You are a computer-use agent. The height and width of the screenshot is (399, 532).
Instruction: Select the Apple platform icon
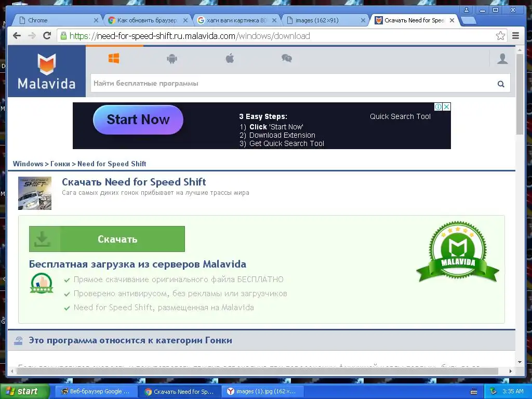(230, 58)
